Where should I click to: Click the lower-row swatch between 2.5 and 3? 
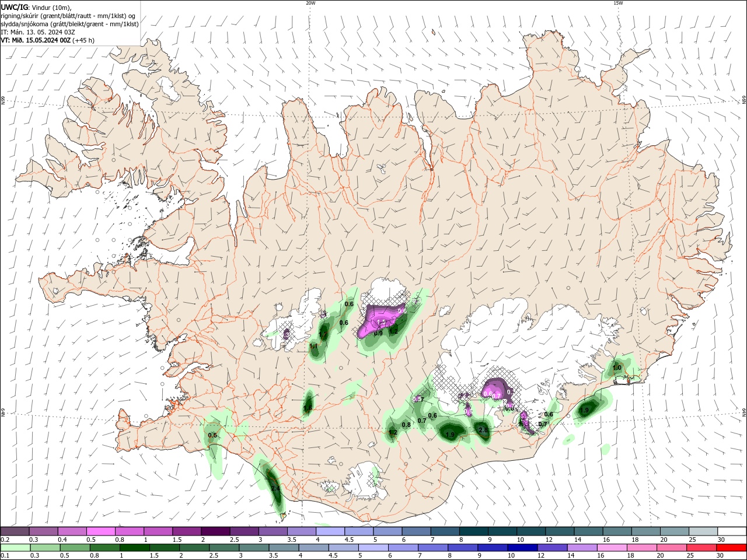[x=224, y=548]
